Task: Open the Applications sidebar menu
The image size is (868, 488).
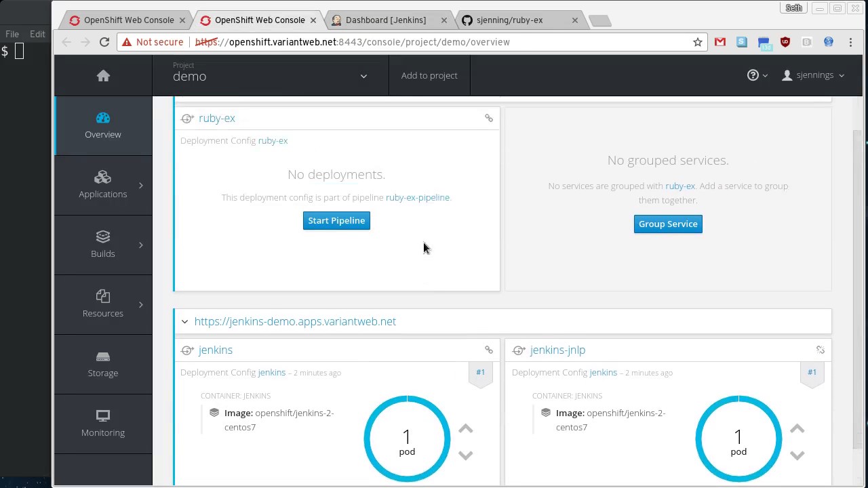Action: 103,186
